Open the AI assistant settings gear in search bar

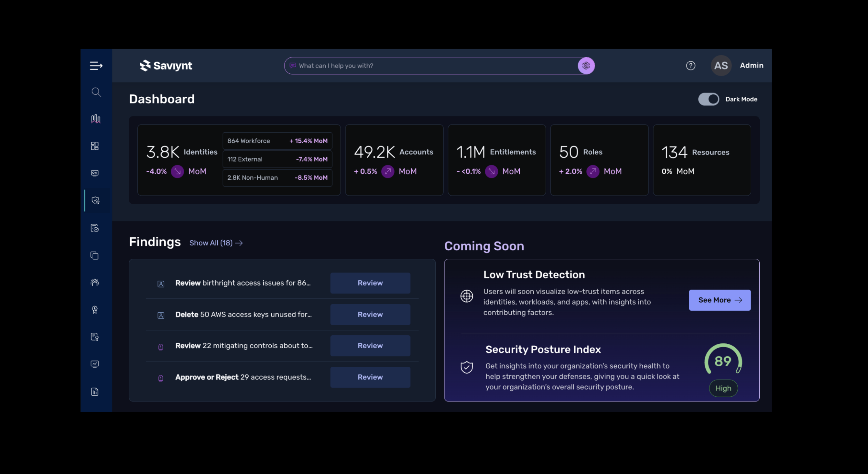[586, 65]
